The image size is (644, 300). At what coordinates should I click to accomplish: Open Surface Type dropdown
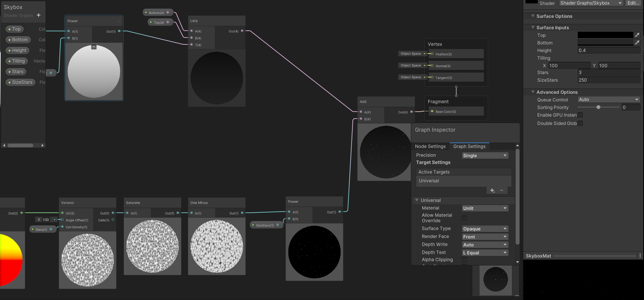tap(485, 229)
